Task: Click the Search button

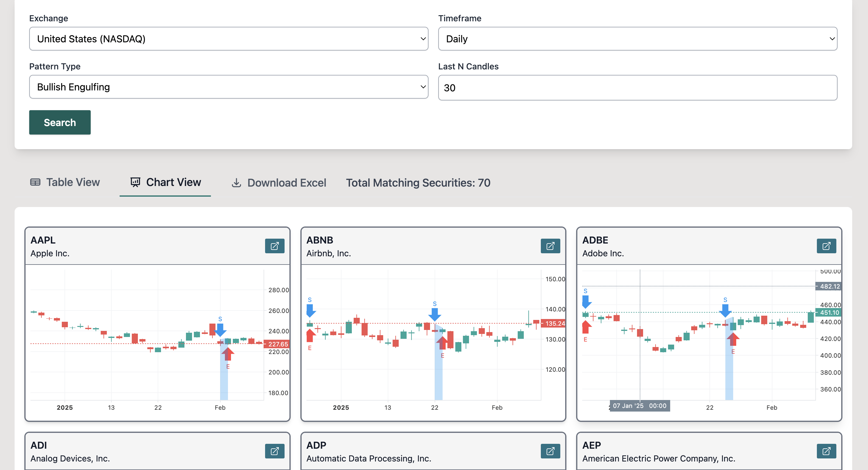Action: pos(60,122)
